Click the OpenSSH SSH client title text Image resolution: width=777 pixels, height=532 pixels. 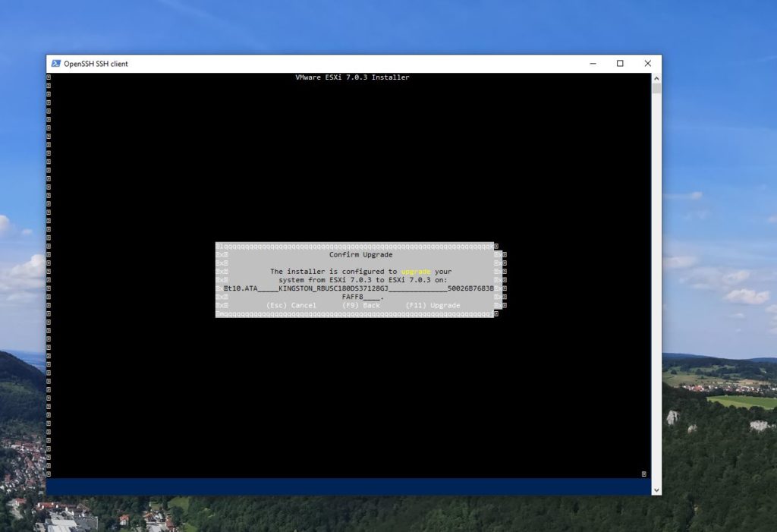tap(96, 64)
